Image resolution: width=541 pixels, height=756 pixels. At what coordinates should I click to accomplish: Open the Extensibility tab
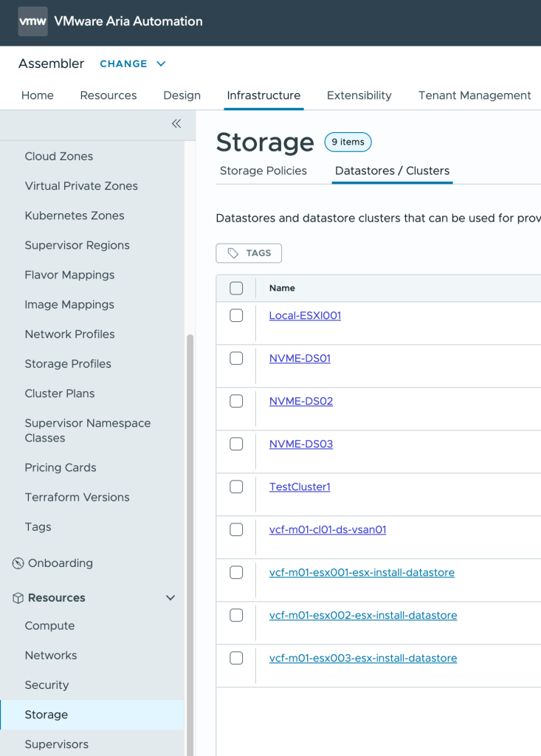coord(359,95)
